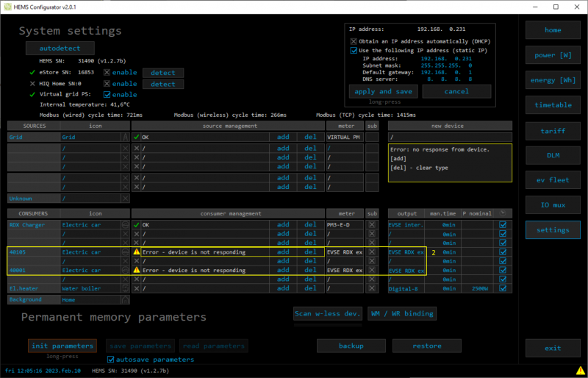588x378 pixels.
Task: Uncheck the Virtual grid PS enable checkbox
Action: pos(107,94)
